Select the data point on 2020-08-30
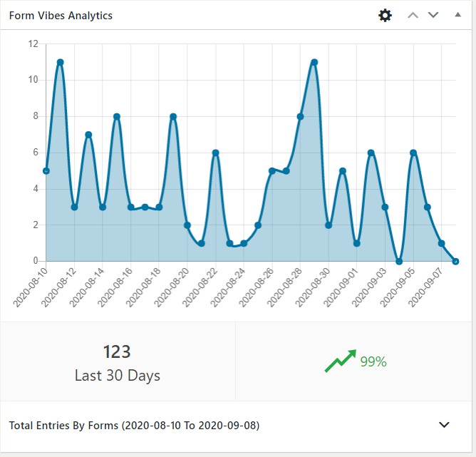Viewport: 476px width, 457px height. [x=328, y=225]
